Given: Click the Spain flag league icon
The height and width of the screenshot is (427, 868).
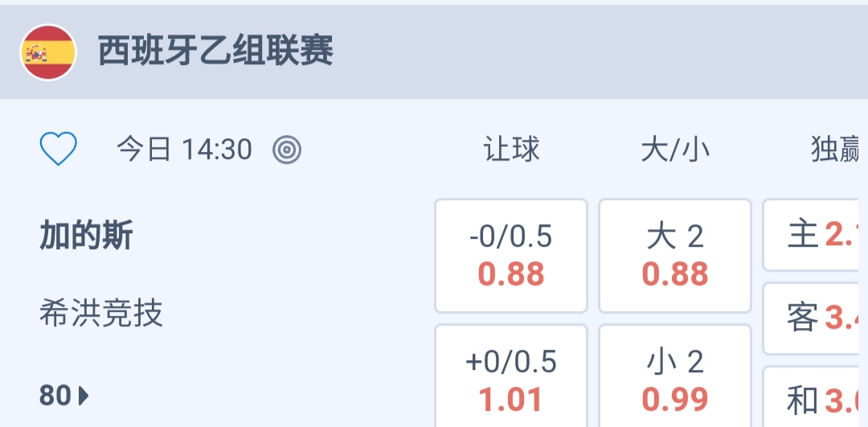Looking at the screenshot, I should coord(48,52).
